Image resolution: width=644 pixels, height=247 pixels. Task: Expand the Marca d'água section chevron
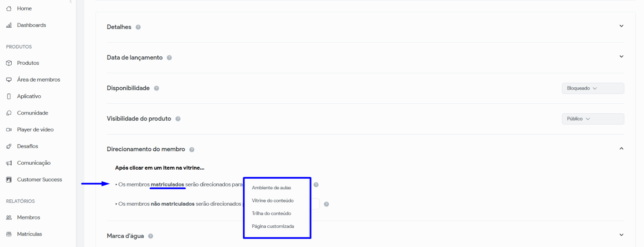[x=621, y=235]
